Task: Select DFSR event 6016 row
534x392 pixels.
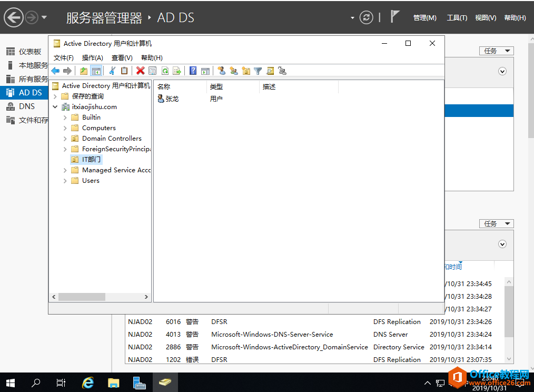Action: 315,322
